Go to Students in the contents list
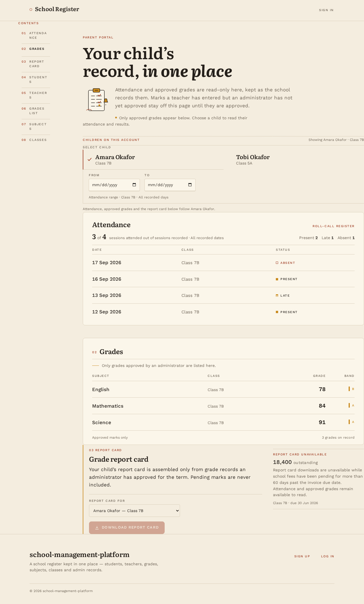The image size is (364, 604). click(36, 80)
